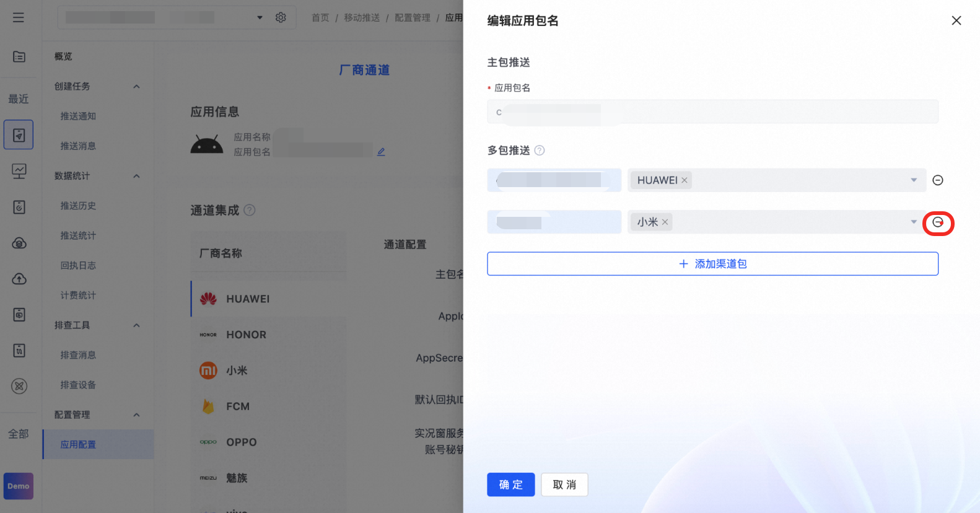Close the 编辑应用包名 panel
The image size is (980, 513).
[x=956, y=20]
